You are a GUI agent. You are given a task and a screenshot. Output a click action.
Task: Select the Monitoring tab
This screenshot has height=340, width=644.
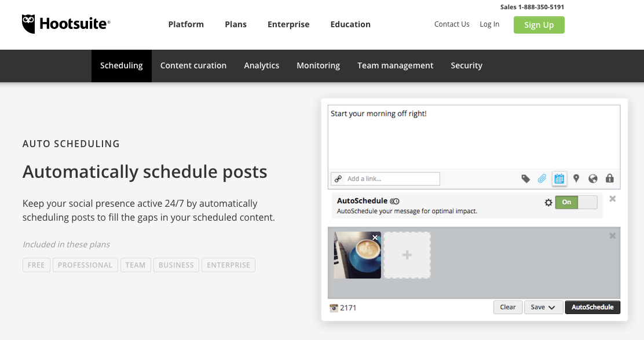(319, 65)
